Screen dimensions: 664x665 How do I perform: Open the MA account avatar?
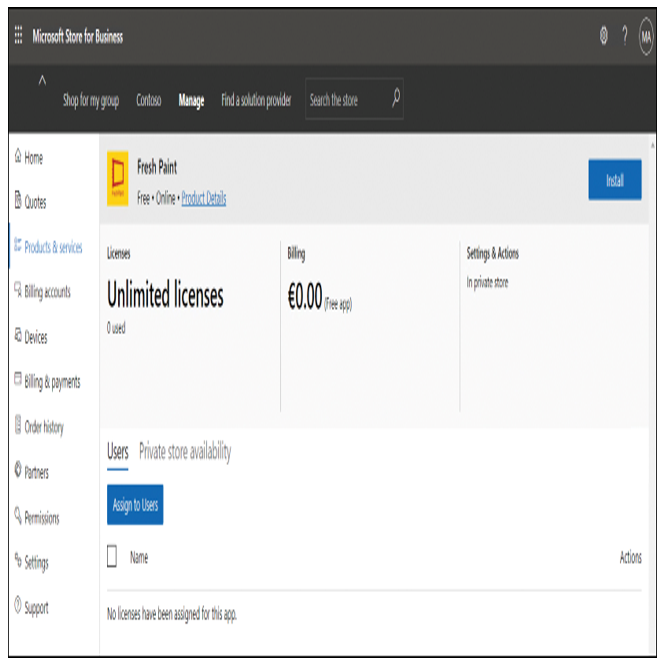tap(646, 36)
